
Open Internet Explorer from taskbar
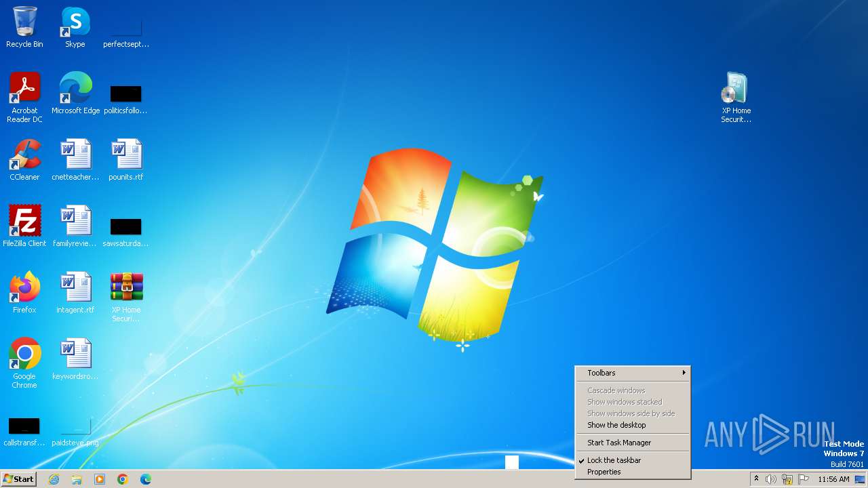tap(54, 479)
